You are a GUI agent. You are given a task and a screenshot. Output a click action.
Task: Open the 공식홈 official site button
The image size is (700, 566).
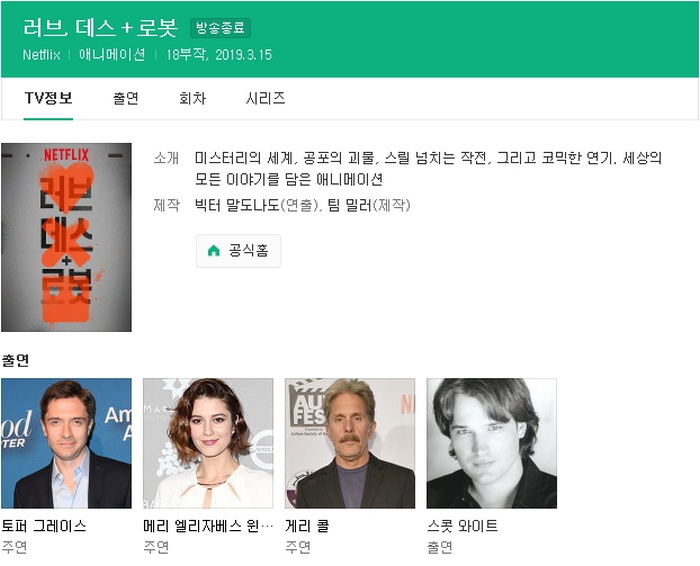(x=238, y=251)
